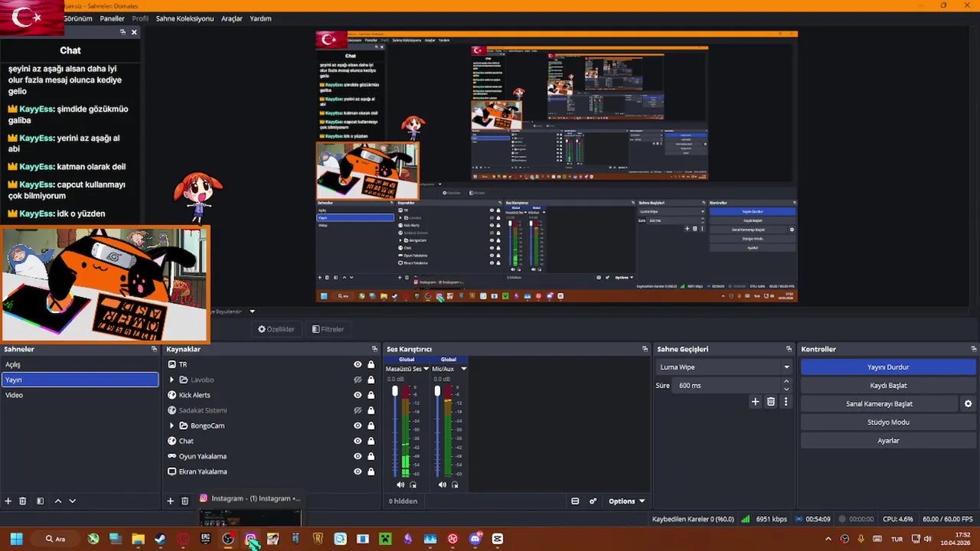Click Yayını Durdur to stop streaming
The image size is (980, 551).
pos(888,367)
